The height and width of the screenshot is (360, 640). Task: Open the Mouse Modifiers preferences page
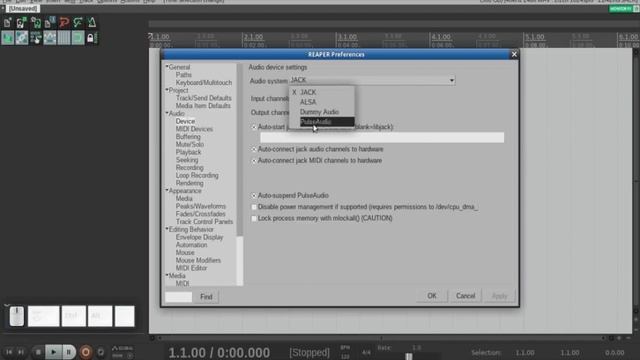[198, 260]
